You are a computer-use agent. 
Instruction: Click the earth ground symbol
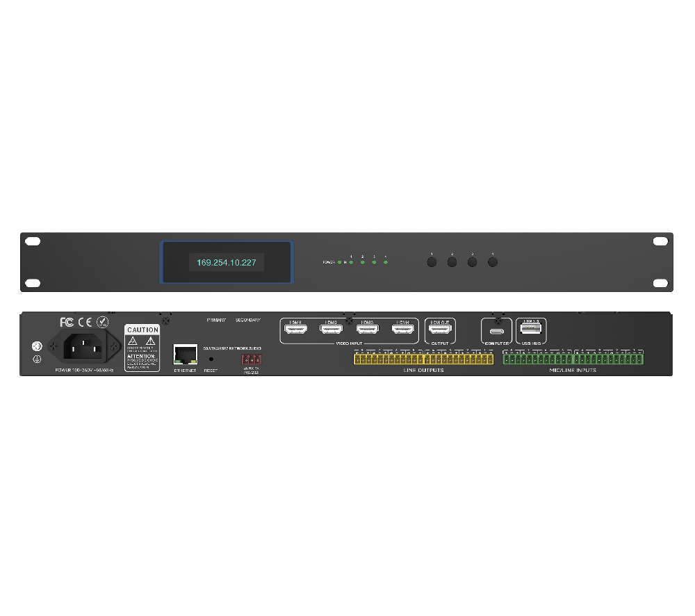point(37,359)
